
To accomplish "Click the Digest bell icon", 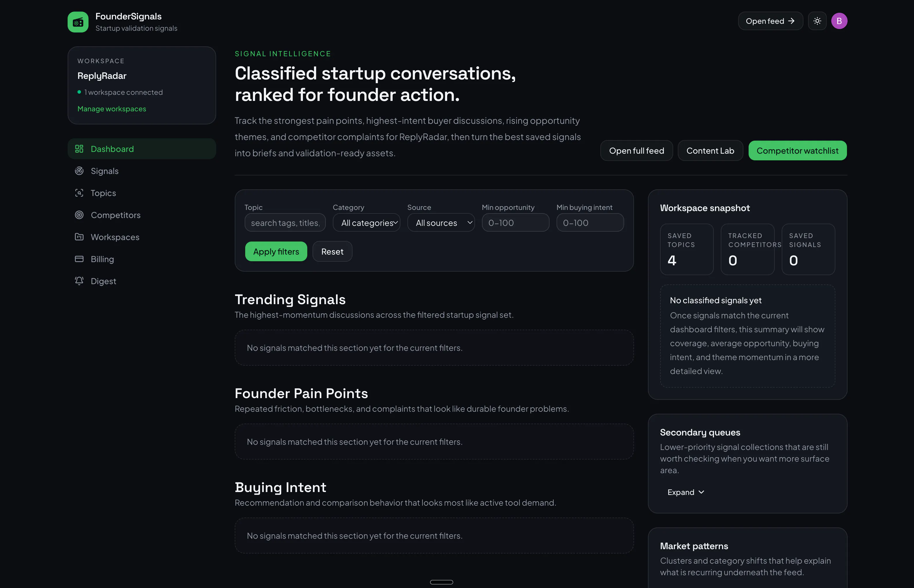I will (79, 281).
